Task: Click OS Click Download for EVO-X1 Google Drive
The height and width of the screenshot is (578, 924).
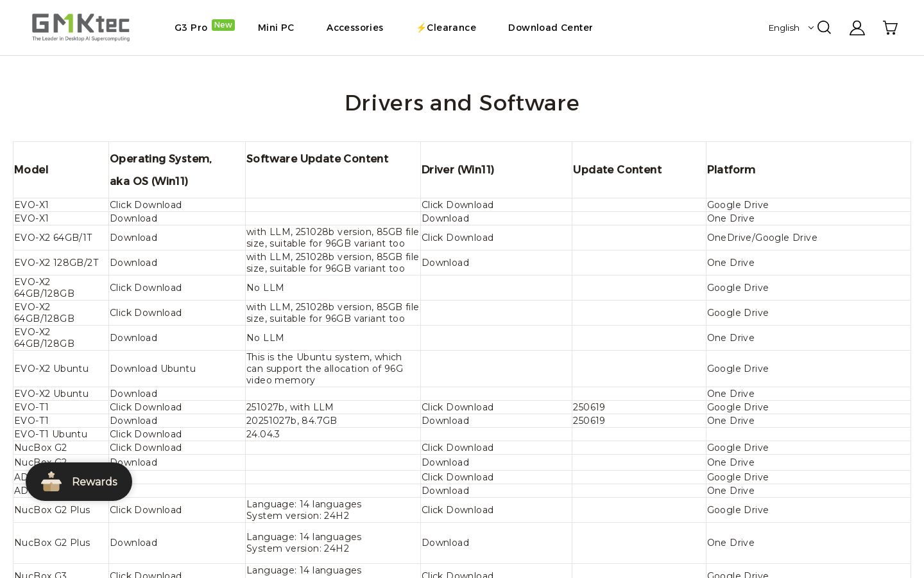Action: pos(146,205)
